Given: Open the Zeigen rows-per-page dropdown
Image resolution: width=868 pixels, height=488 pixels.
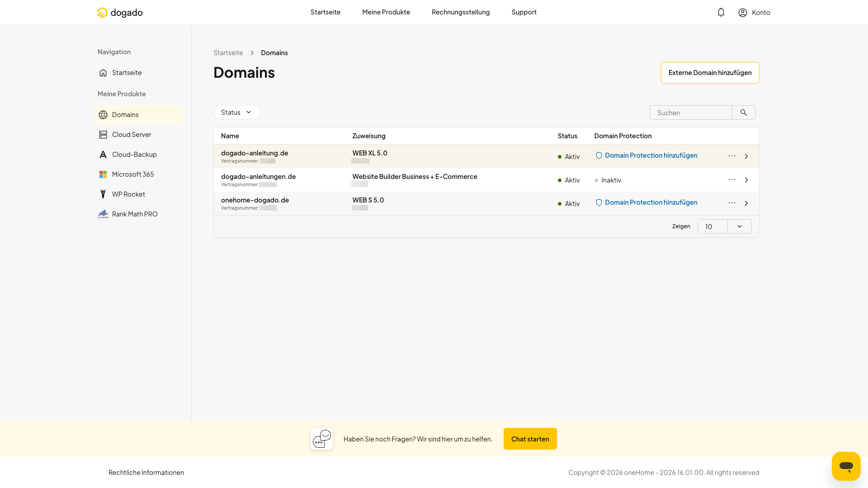Looking at the screenshot, I should click(725, 226).
